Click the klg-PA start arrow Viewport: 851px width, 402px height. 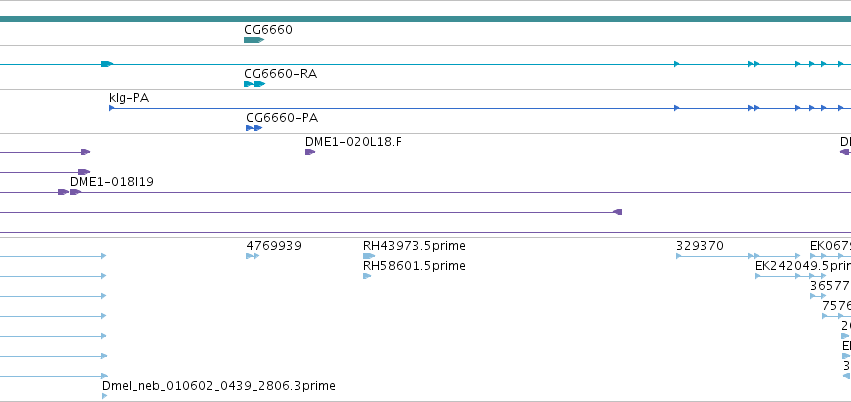tap(112, 108)
